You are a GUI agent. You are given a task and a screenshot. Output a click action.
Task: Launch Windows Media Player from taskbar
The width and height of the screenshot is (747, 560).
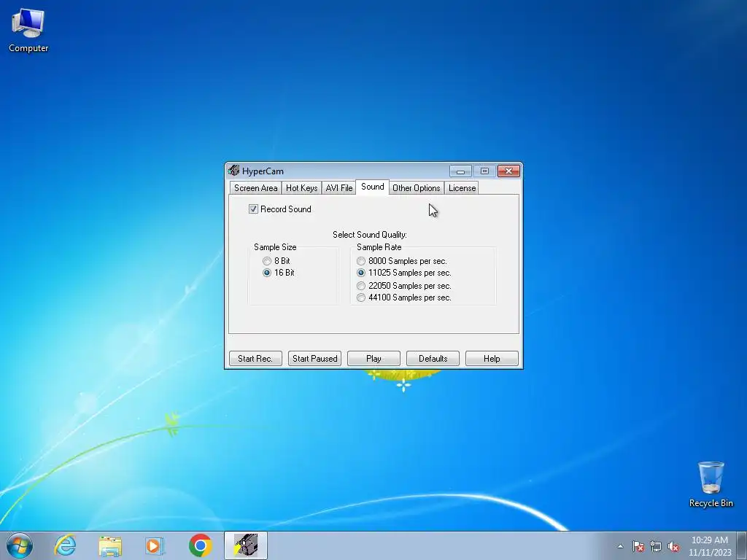[155, 545]
